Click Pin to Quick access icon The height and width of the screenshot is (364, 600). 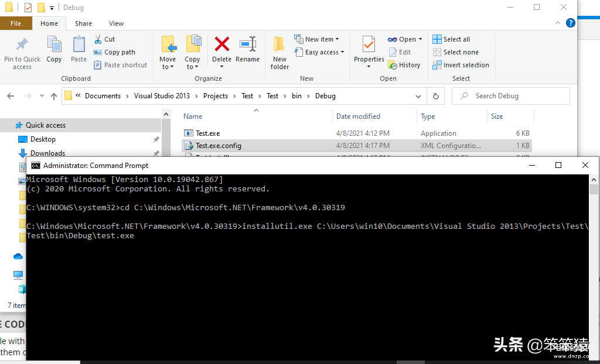(x=22, y=45)
